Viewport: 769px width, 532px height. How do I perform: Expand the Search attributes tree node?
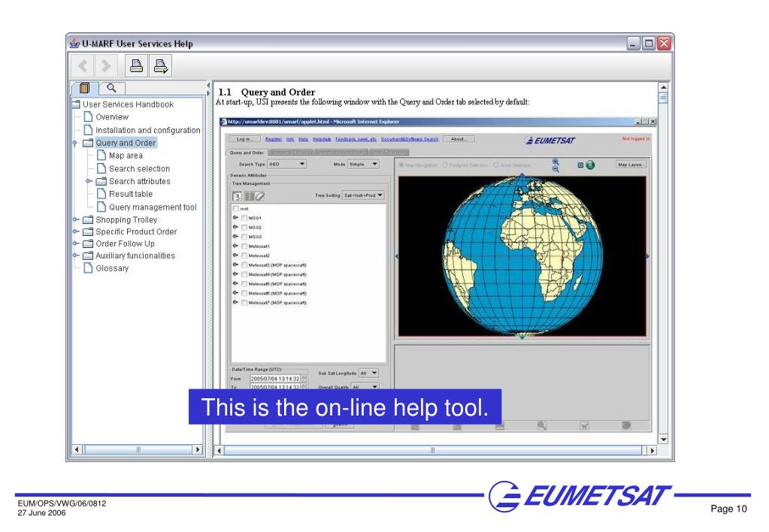coord(89,181)
